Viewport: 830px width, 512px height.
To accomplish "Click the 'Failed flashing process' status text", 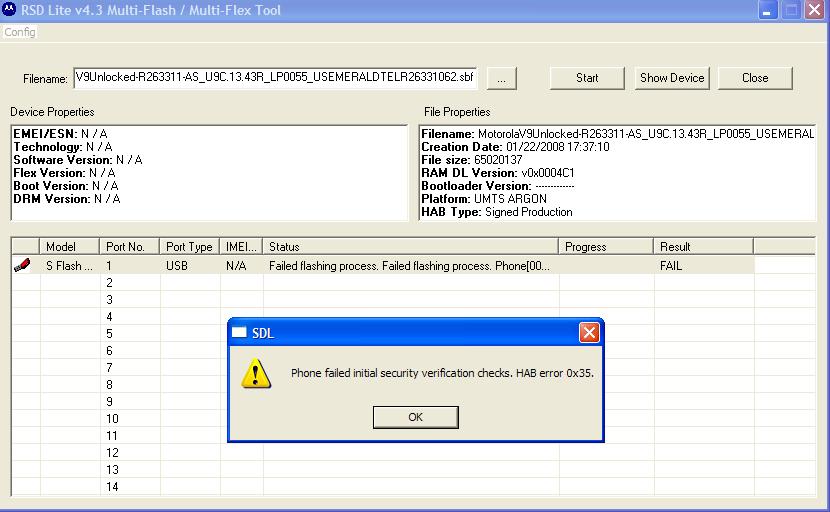I will 409,266.
